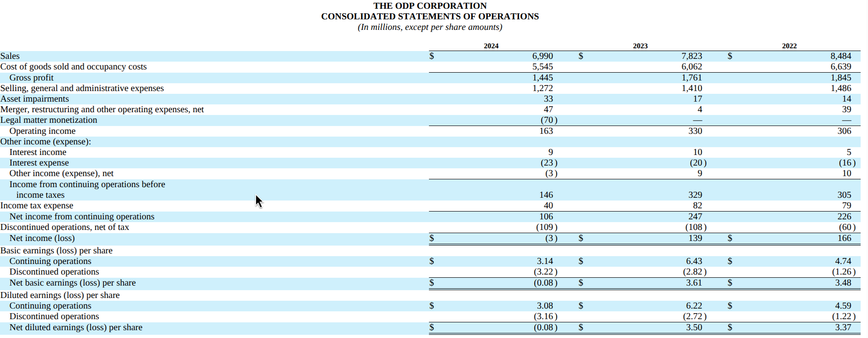The height and width of the screenshot is (338, 868).
Task: Click "Net income from continuing operations" label
Action: click(x=82, y=217)
